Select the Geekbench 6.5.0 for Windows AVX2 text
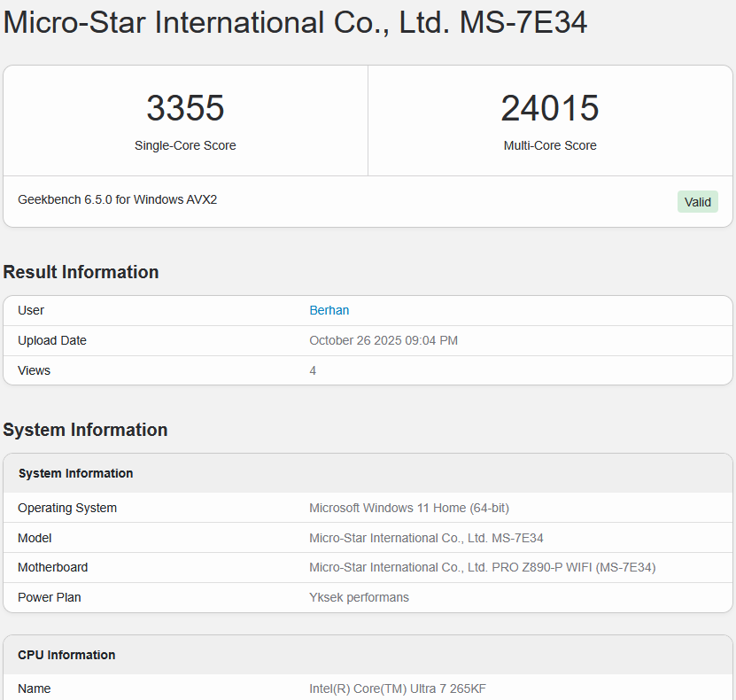Image resolution: width=736 pixels, height=700 pixels. point(117,199)
